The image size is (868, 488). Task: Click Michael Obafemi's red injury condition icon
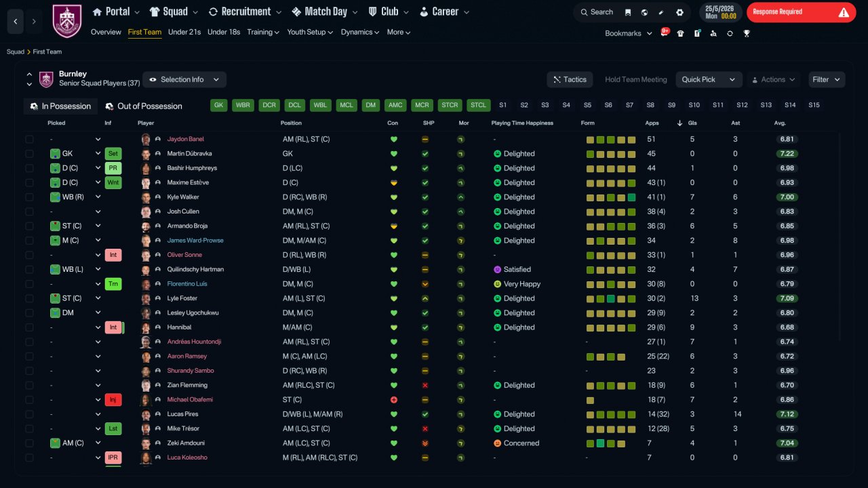coord(393,400)
